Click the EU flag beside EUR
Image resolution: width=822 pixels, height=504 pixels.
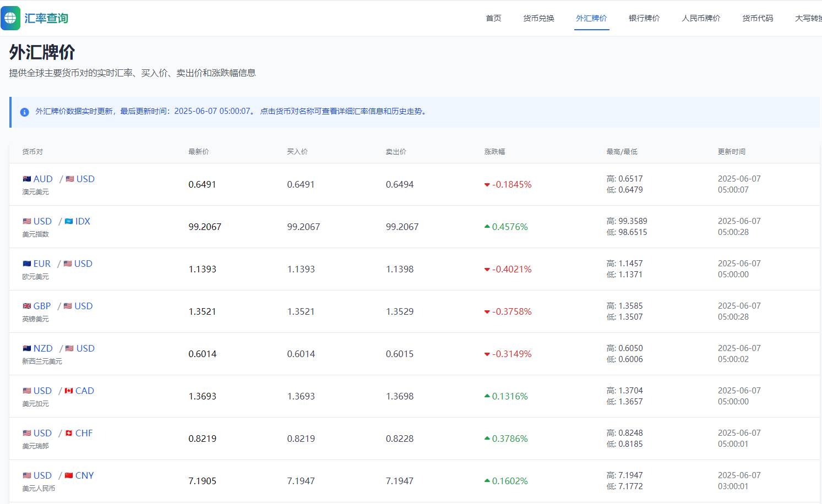coord(27,264)
